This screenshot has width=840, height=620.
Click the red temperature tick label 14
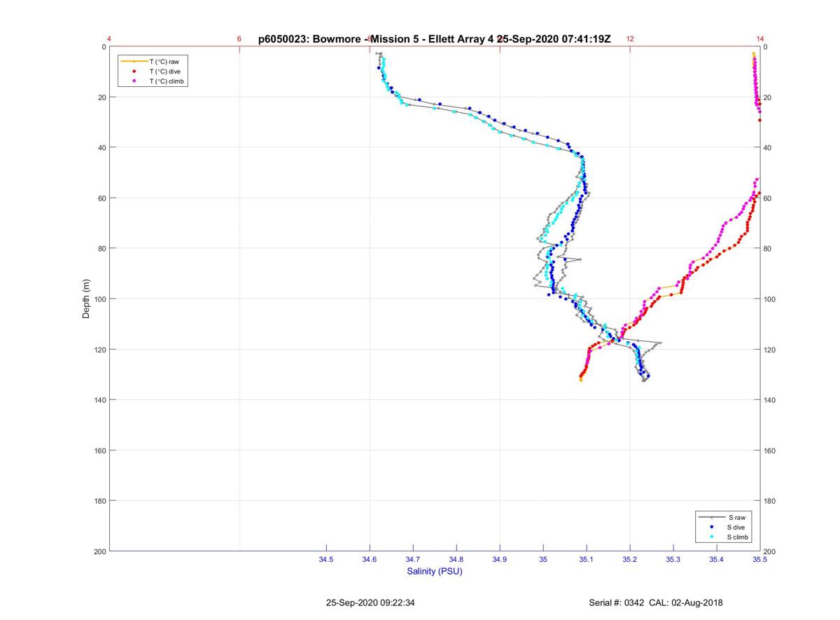point(760,39)
